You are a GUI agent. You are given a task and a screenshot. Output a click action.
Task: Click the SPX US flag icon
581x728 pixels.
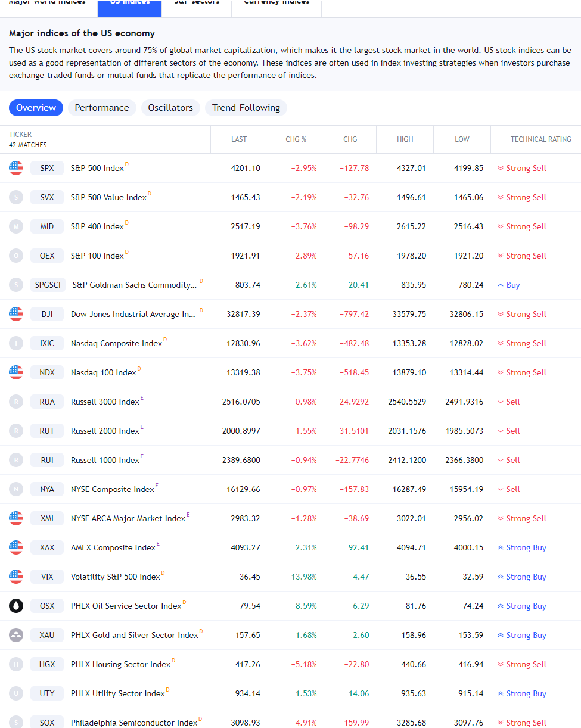pyautogui.click(x=16, y=168)
